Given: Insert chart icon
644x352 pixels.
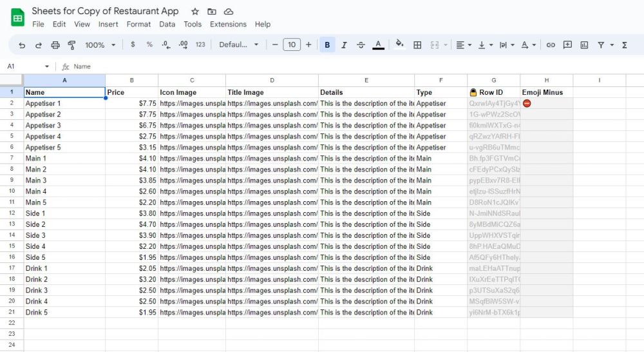Looking at the screenshot, I should pyautogui.click(x=584, y=45).
